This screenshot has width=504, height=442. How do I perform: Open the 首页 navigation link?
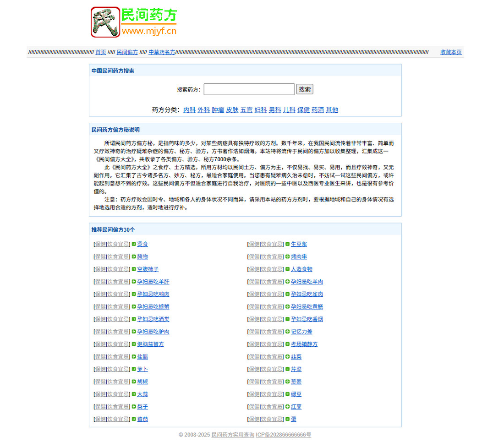[x=100, y=52]
